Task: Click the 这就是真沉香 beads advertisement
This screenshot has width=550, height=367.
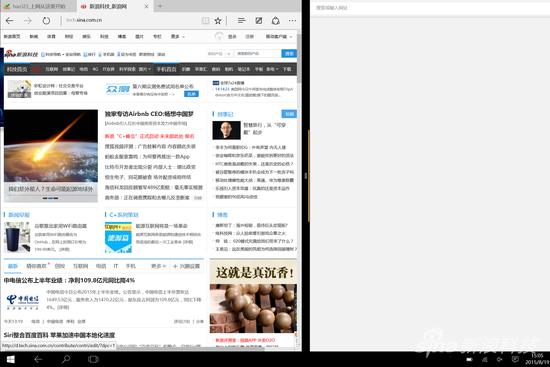Action: 253,297
